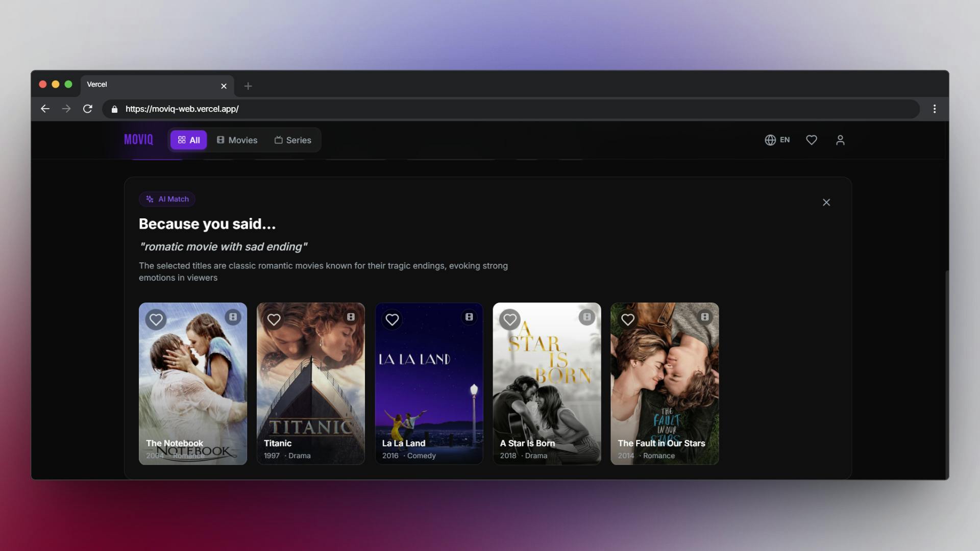Image resolution: width=980 pixels, height=551 pixels.
Task: Open the EN language selector
Action: coord(777,140)
